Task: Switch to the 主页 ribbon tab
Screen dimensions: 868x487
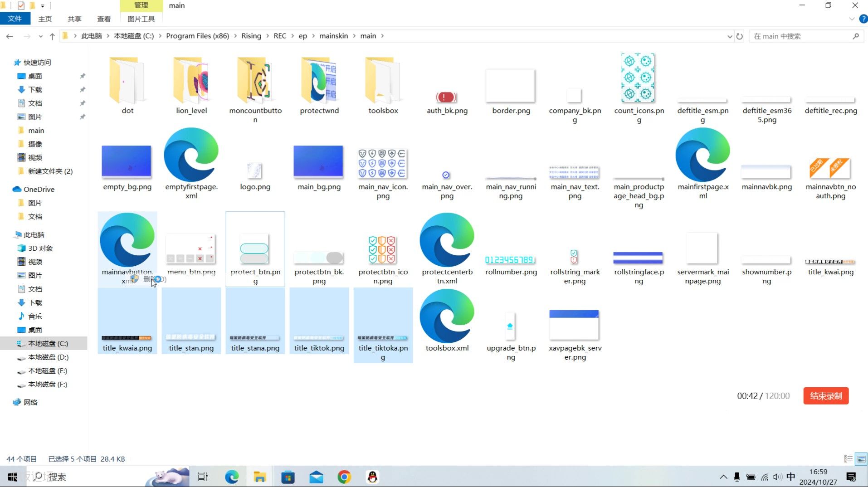Action: tap(45, 19)
